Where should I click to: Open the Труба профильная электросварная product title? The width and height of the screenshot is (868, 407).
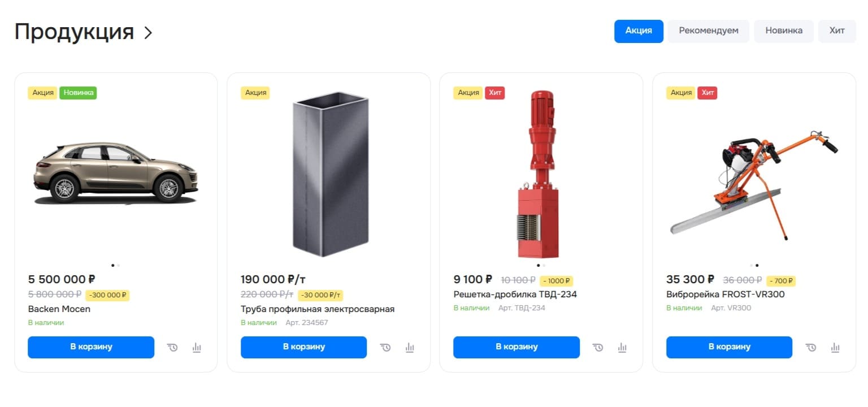[x=318, y=309]
